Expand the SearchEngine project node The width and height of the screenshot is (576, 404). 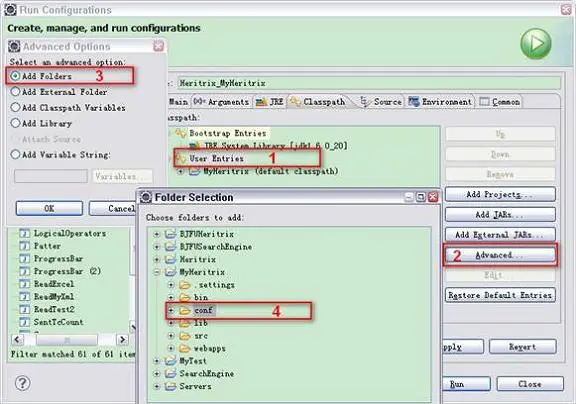click(157, 374)
